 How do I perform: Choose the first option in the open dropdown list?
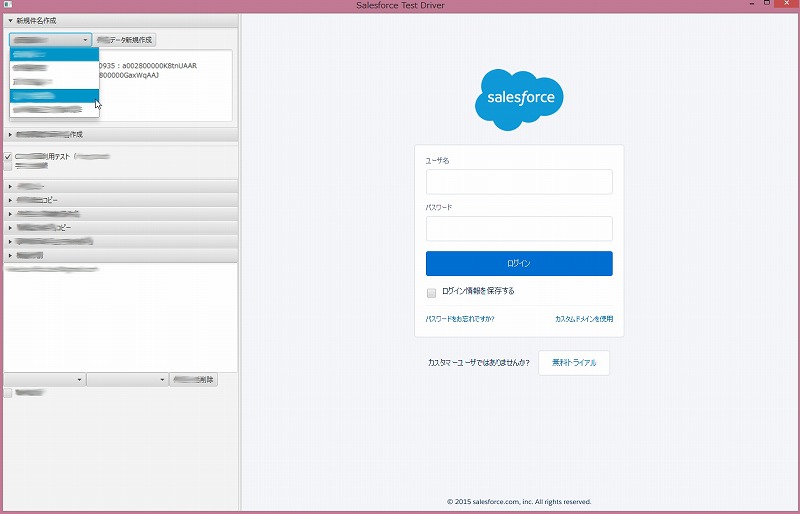point(54,54)
